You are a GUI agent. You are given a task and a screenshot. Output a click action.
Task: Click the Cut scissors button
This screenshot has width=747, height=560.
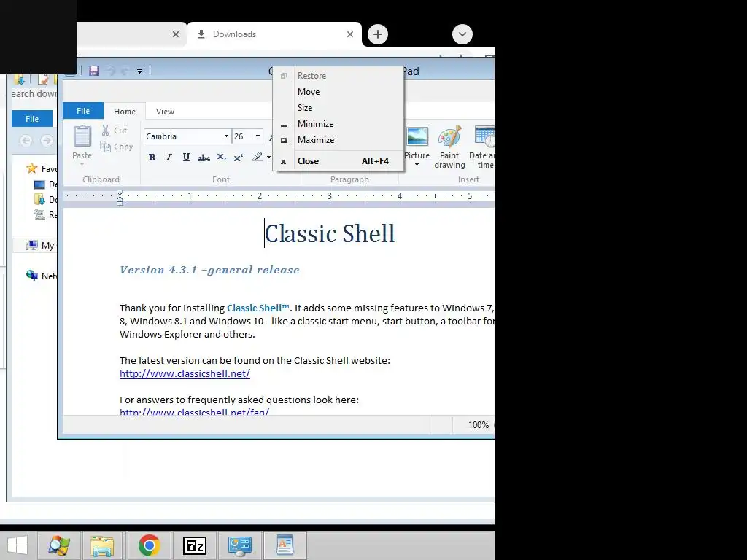114,130
